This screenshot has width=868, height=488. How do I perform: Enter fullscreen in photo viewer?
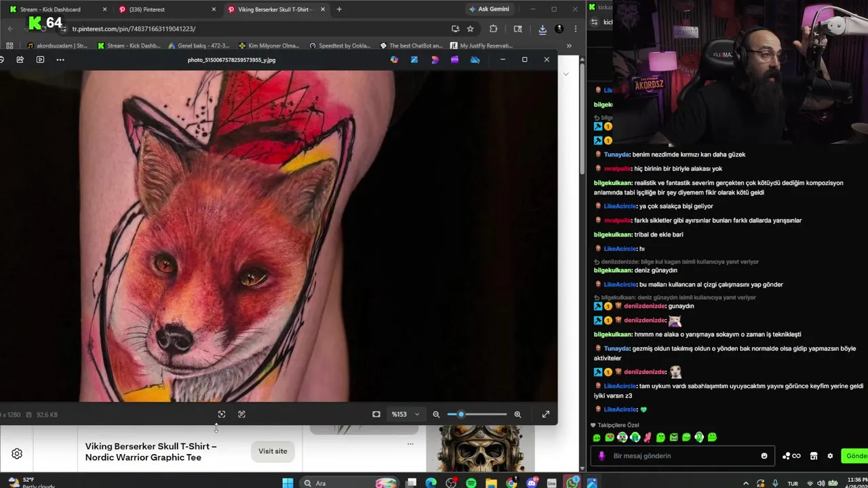546,414
